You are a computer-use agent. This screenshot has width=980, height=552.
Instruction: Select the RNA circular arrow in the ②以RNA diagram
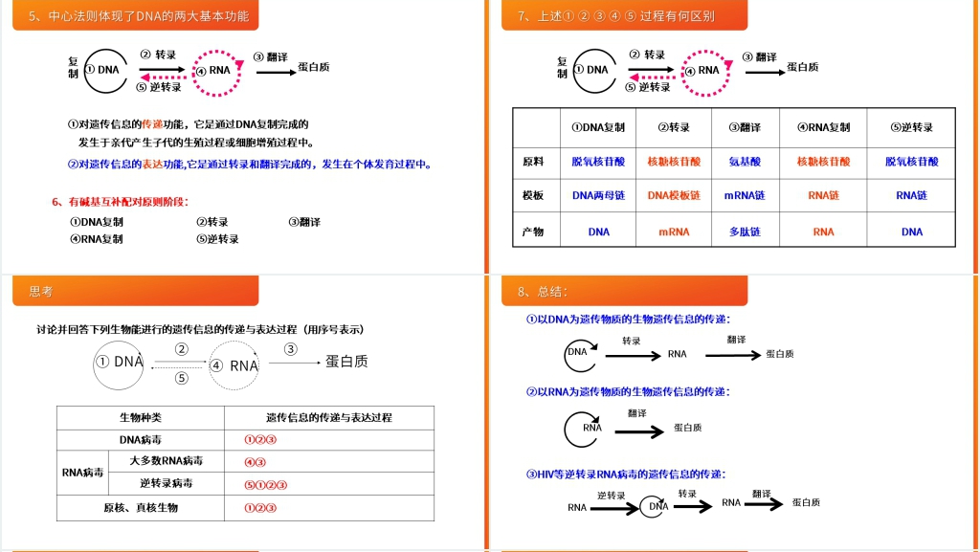(584, 429)
